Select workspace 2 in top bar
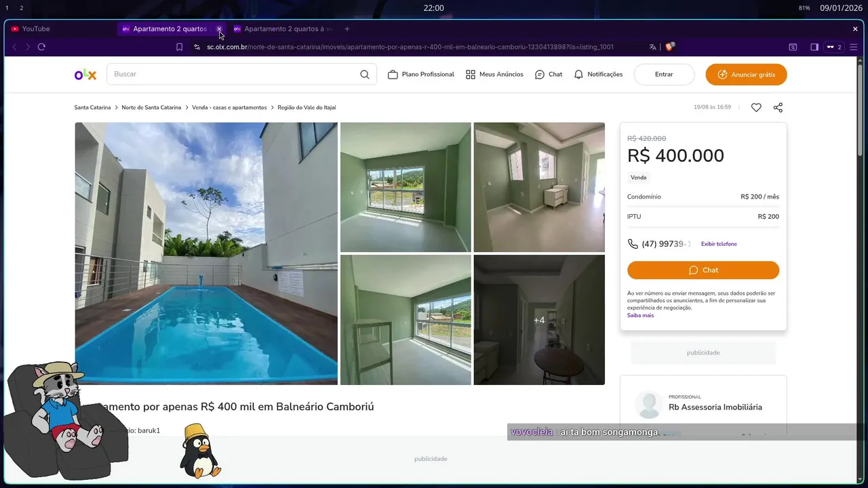Viewport: 868px width, 488px height. click(22, 8)
